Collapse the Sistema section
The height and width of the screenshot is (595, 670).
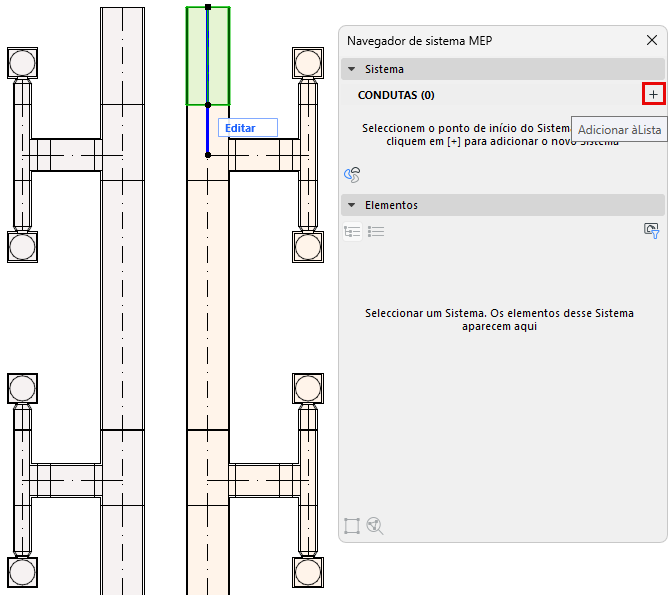[x=351, y=69]
